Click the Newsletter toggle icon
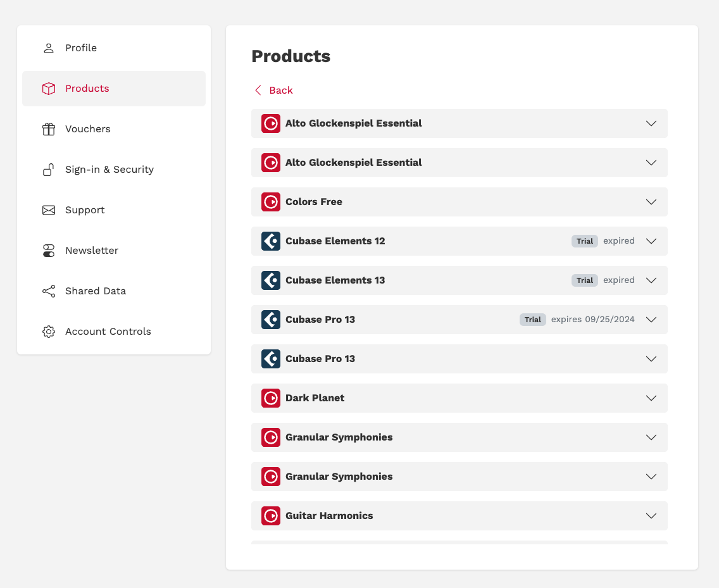This screenshot has width=719, height=588. (x=49, y=251)
